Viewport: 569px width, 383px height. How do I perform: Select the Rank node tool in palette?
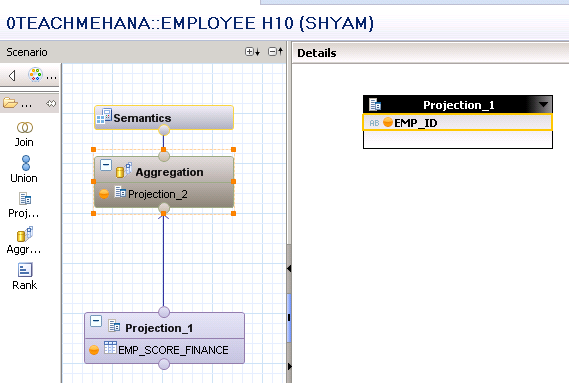(x=24, y=276)
